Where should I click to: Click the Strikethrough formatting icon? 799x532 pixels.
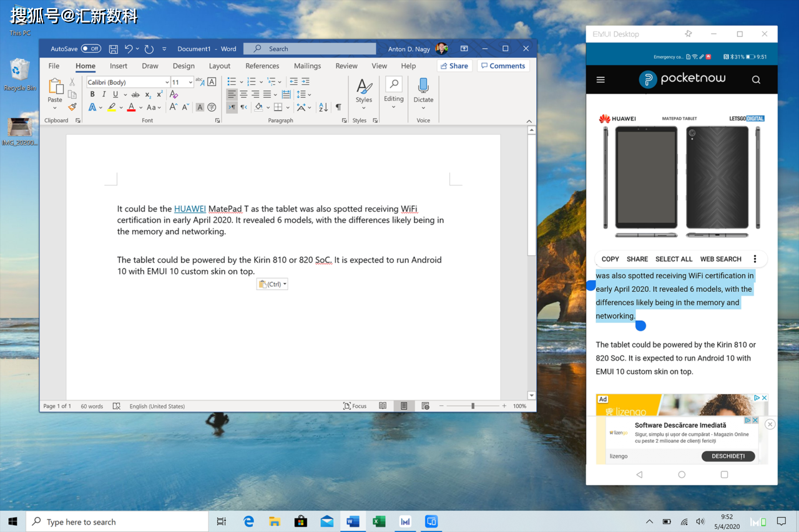tap(135, 95)
